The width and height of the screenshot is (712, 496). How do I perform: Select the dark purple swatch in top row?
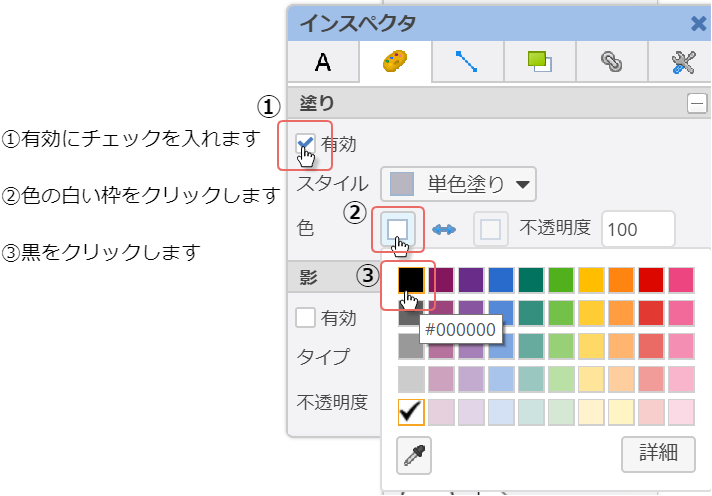pyautogui.click(x=471, y=280)
